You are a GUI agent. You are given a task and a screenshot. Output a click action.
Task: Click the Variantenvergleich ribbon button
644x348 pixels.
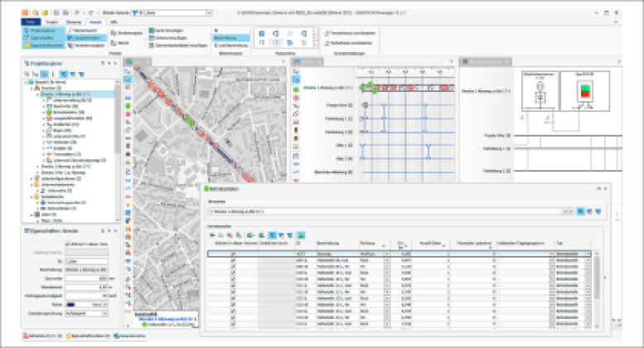(86, 45)
